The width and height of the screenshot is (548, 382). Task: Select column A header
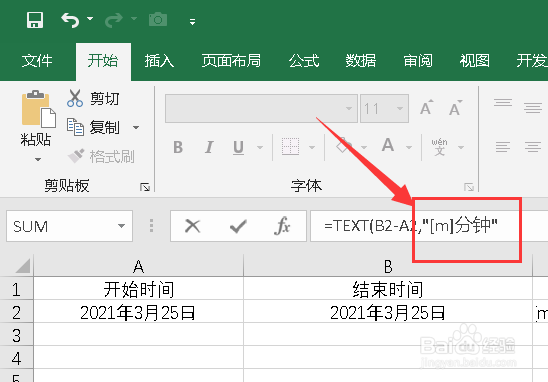pyautogui.click(x=138, y=267)
